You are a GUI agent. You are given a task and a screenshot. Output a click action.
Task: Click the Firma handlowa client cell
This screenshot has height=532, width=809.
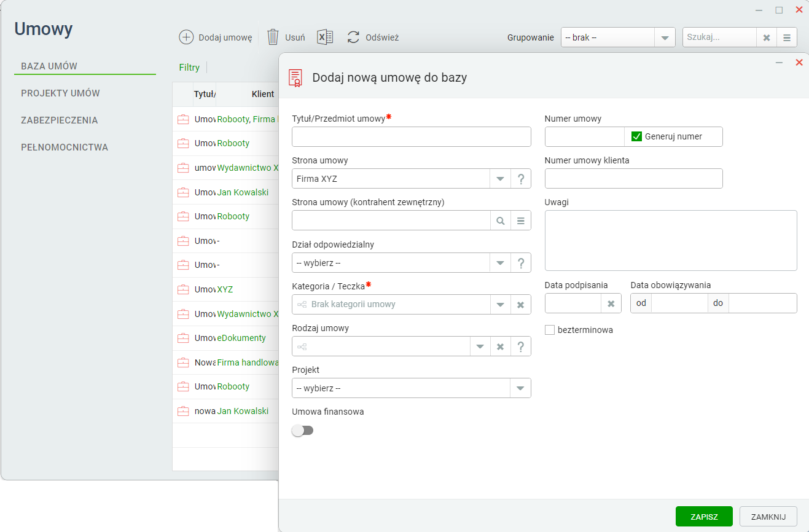pyautogui.click(x=248, y=362)
